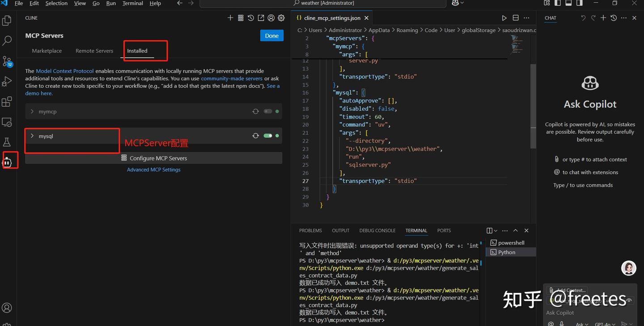Click the Cline history clock icon
644x326 pixels.
(251, 18)
